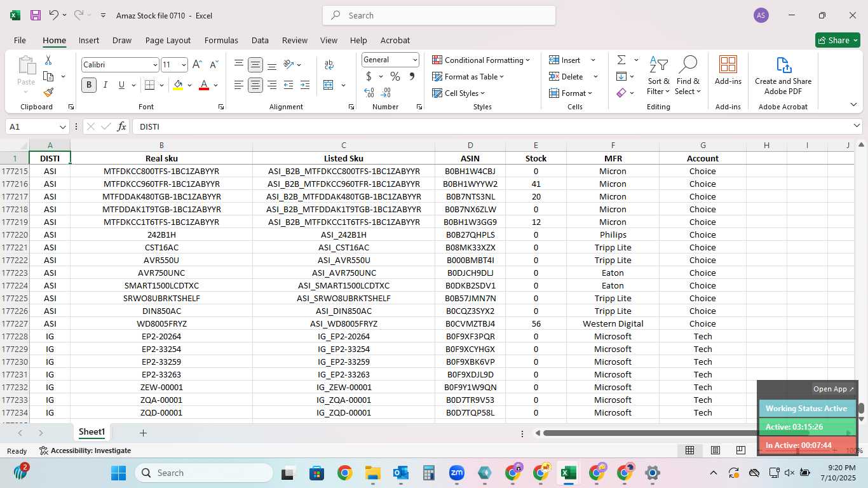Image resolution: width=868 pixels, height=488 pixels.
Task: Click the Cut scissors icon
Action: (x=48, y=60)
